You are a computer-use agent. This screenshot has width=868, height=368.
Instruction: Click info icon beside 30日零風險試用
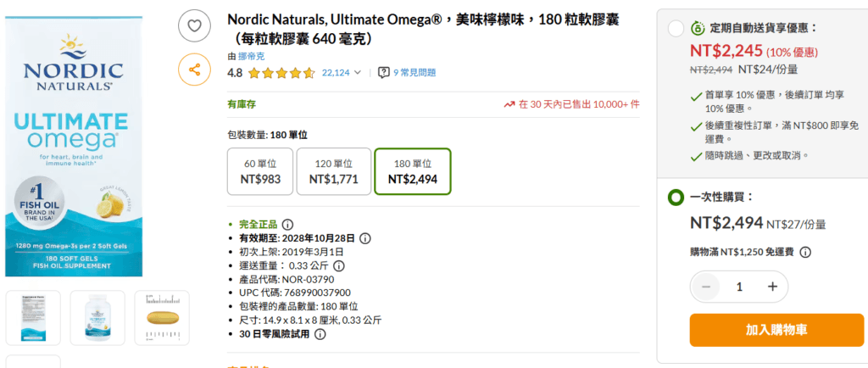coord(320,334)
